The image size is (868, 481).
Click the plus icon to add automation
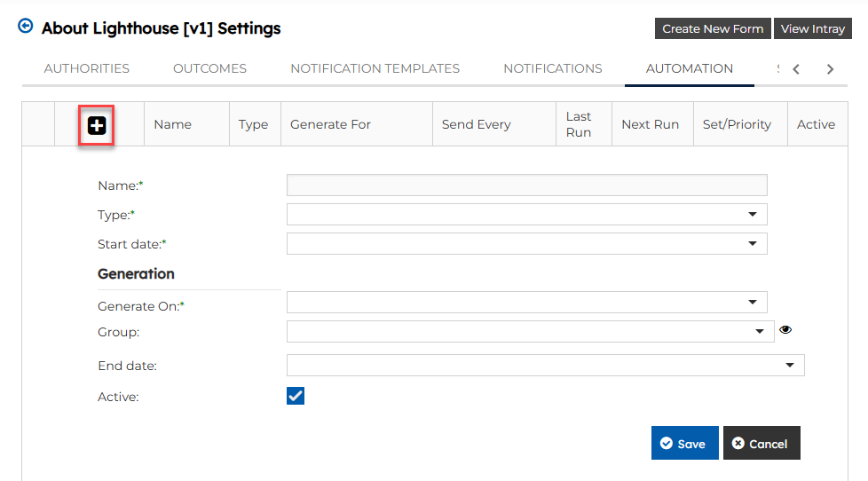(97, 125)
